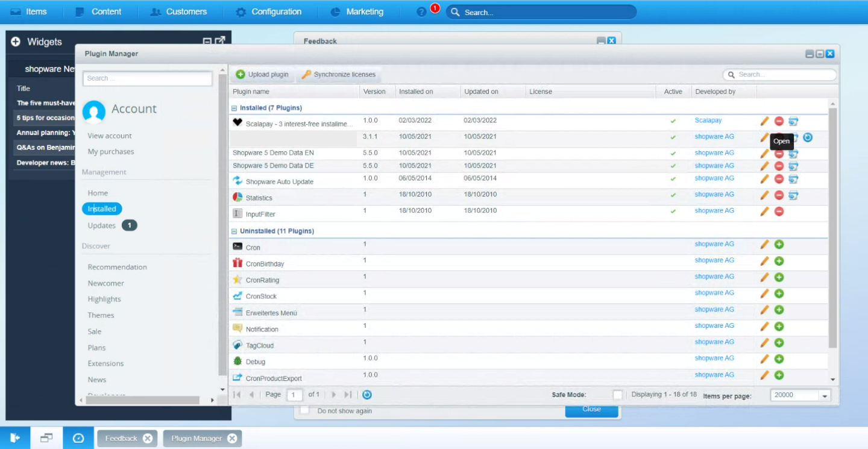This screenshot has height=449, width=868.
Task: Open the Content menu
Action: coord(98,12)
